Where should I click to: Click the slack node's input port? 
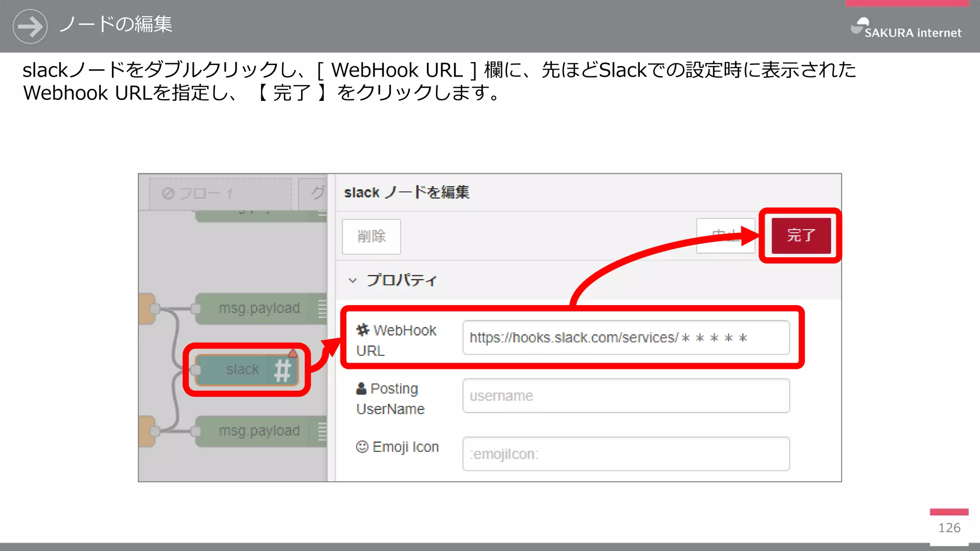pyautogui.click(x=195, y=370)
